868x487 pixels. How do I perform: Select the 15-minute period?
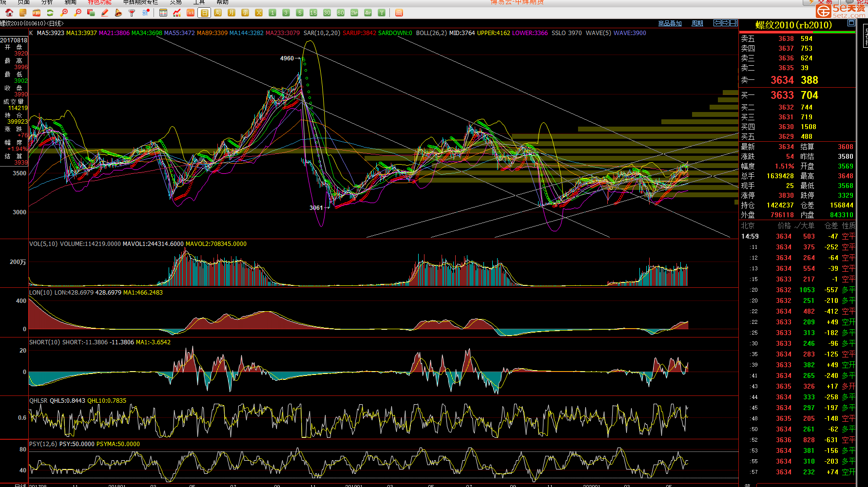[313, 13]
